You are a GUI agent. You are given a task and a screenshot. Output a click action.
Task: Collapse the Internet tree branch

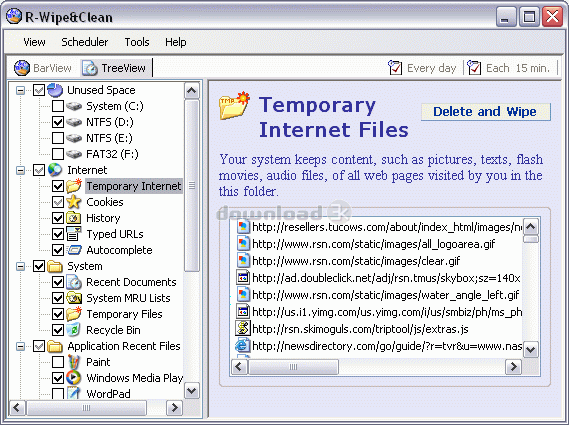click(21, 170)
